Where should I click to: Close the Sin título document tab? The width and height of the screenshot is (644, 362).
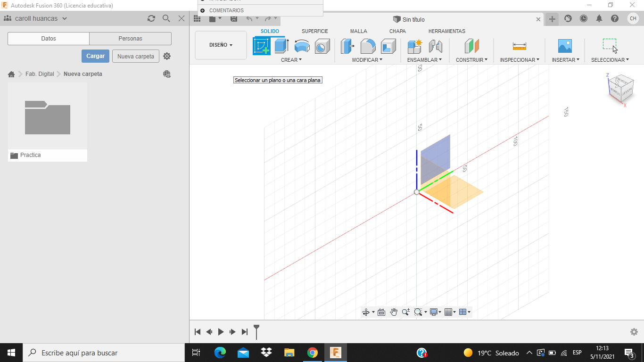click(539, 19)
